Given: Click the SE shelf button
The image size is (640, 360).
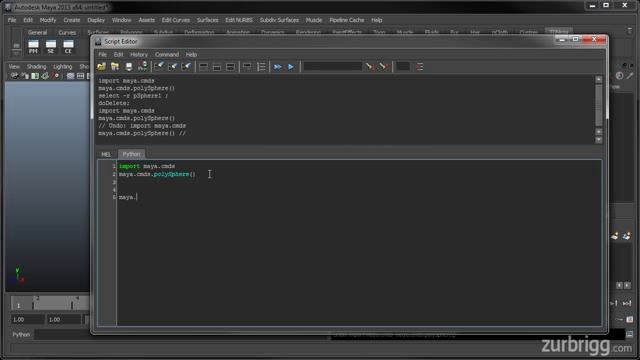Looking at the screenshot, I should [x=51, y=47].
